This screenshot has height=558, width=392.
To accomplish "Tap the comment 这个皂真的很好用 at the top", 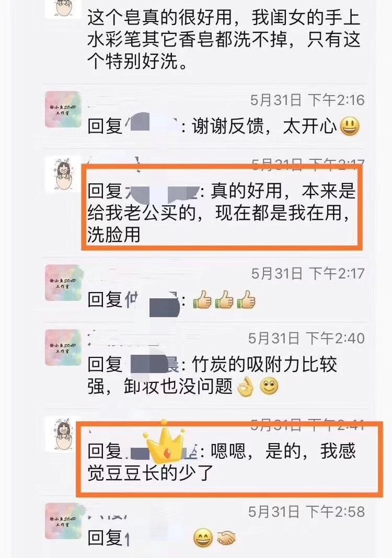I will [x=224, y=40].
